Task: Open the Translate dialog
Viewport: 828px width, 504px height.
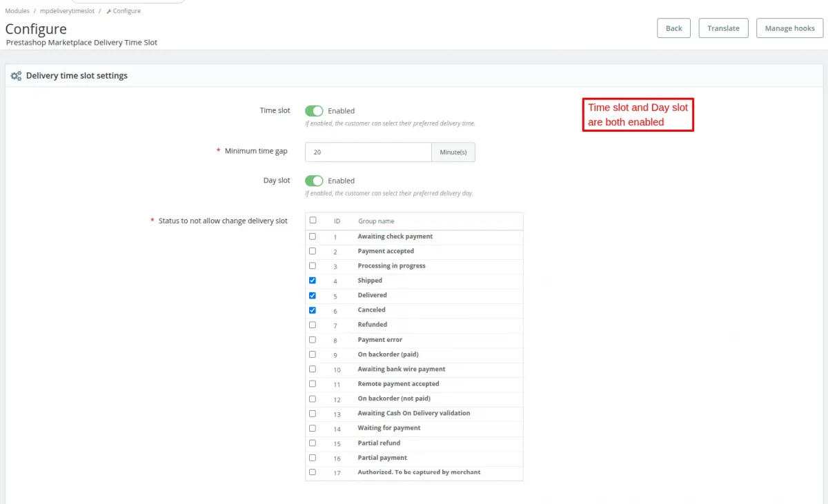Action: click(723, 28)
